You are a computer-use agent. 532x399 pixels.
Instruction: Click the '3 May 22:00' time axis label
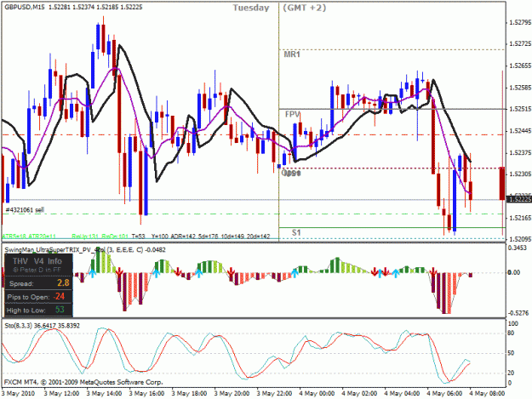[x=274, y=394]
